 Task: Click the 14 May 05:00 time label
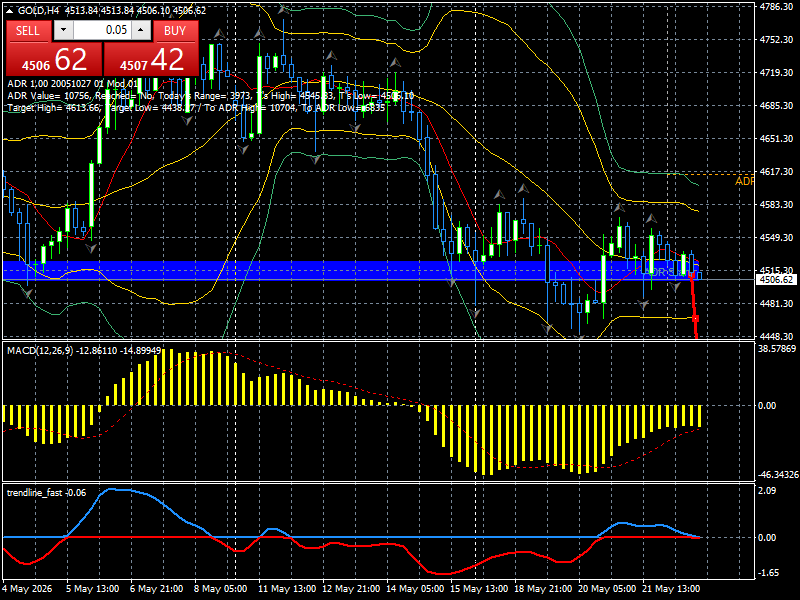pyautogui.click(x=415, y=589)
